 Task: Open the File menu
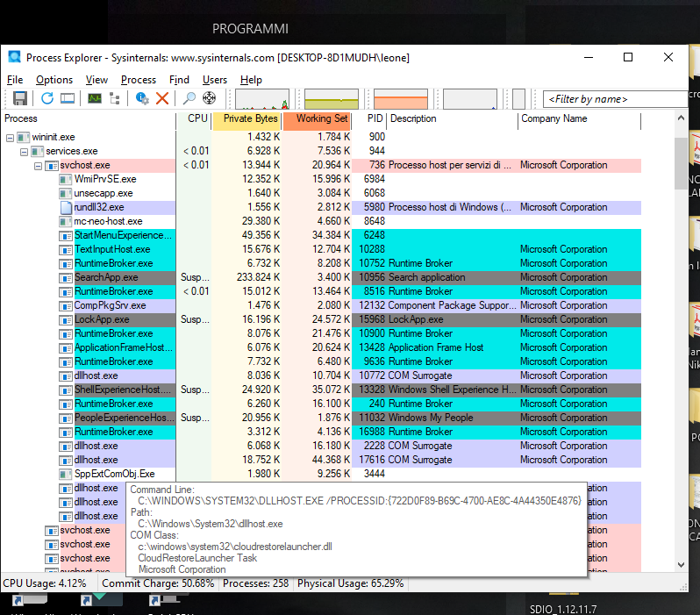pyautogui.click(x=15, y=80)
